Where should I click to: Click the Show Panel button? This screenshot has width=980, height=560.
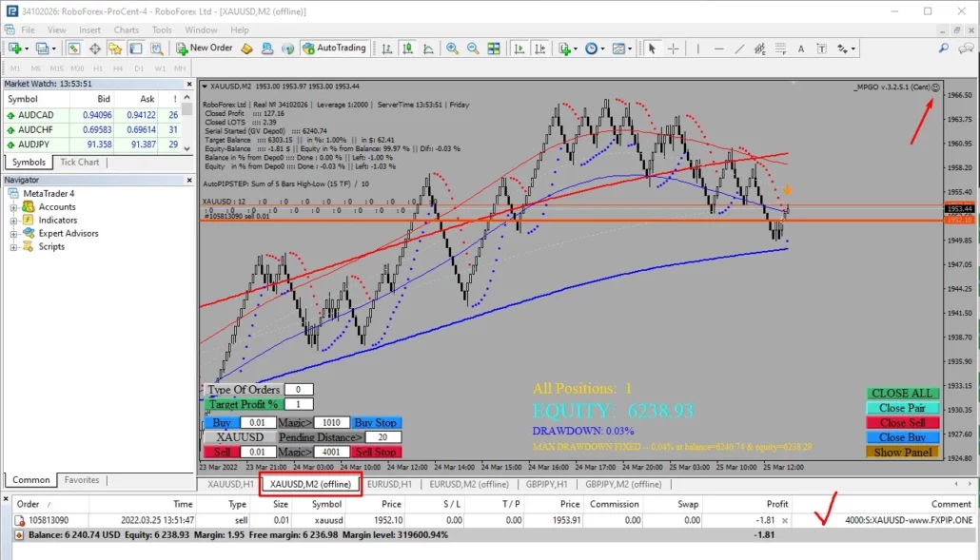coord(902,453)
